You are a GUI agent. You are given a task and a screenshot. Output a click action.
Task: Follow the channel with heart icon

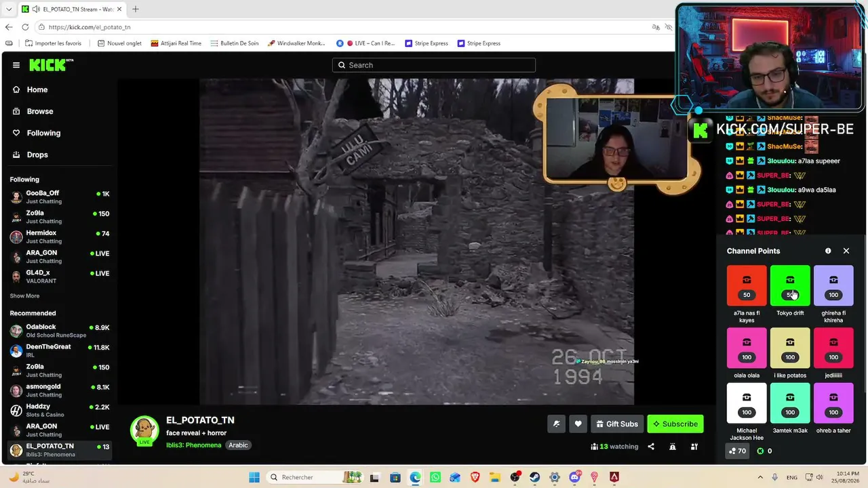[x=578, y=424]
